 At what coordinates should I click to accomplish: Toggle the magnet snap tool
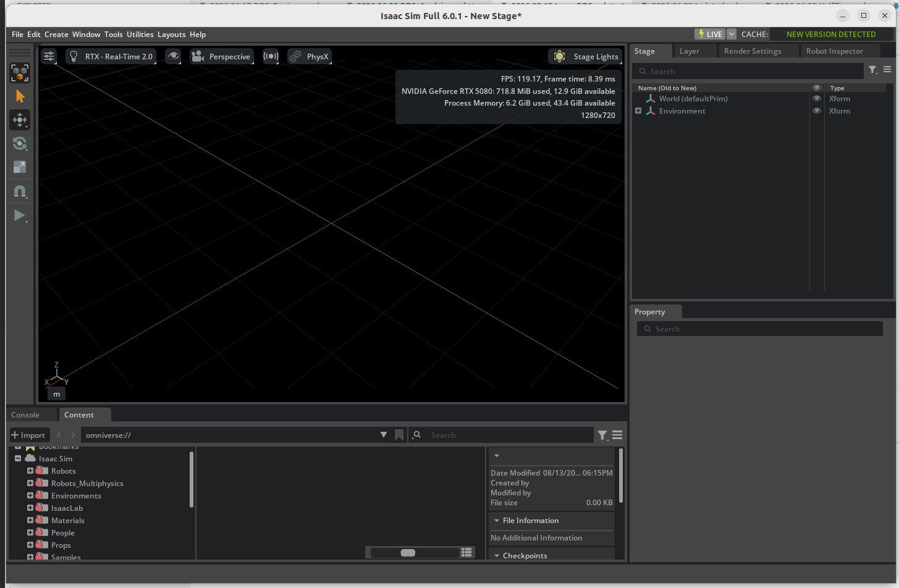[x=20, y=191]
